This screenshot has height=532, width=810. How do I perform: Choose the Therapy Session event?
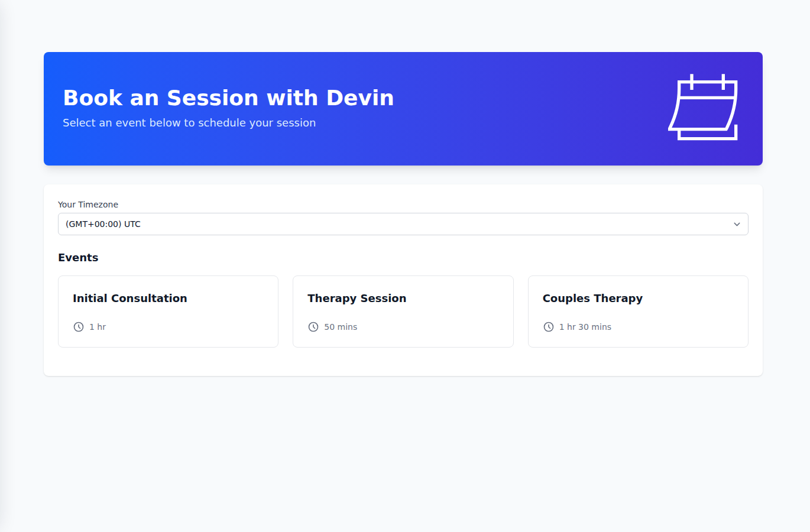pyautogui.click(x=403, y=311)
